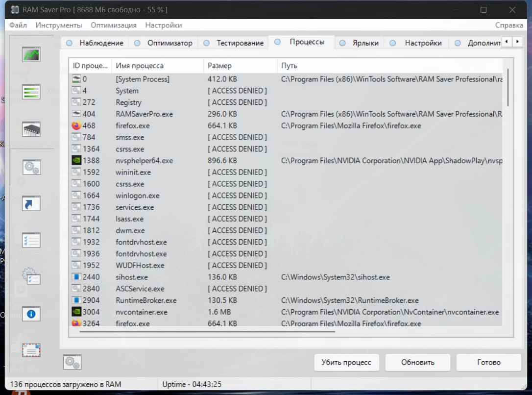Click the 896.6 KB size cell
Image resolution: width=532 pixels, height=395 pixels.
point(222,161)
